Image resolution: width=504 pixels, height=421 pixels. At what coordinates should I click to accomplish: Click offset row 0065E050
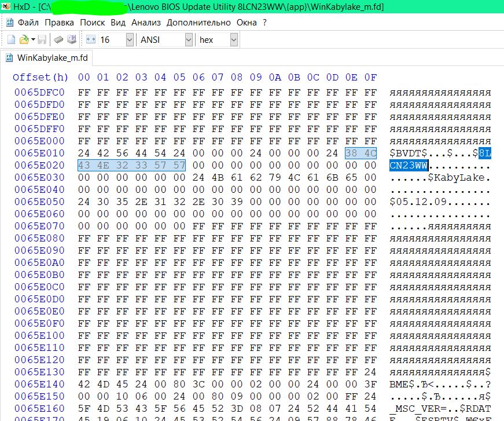tap(39, 202)
